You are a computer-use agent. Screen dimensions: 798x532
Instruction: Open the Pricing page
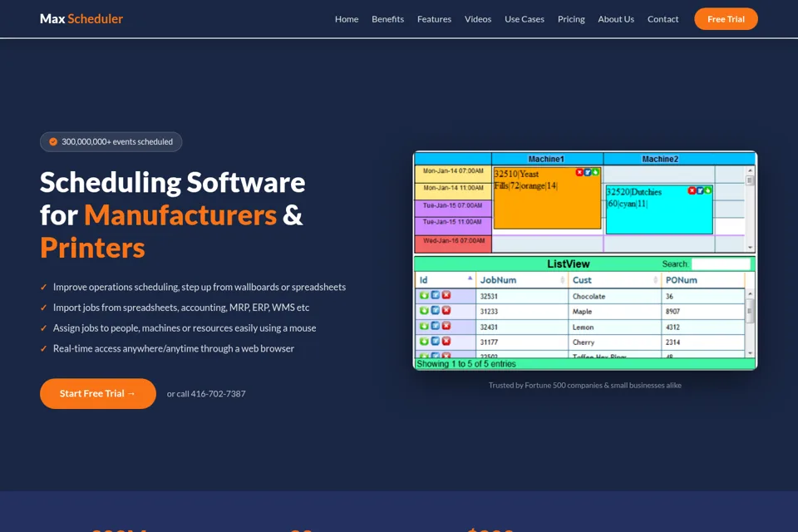click(x=571, y=19)
